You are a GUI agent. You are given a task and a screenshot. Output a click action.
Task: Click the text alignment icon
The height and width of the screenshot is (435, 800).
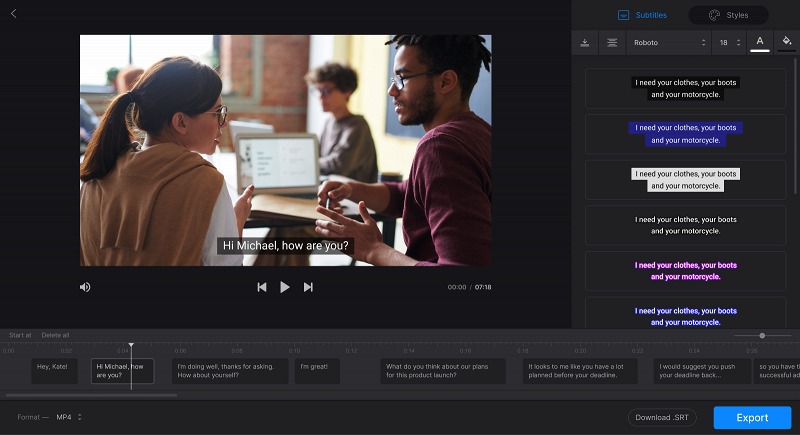612,42
